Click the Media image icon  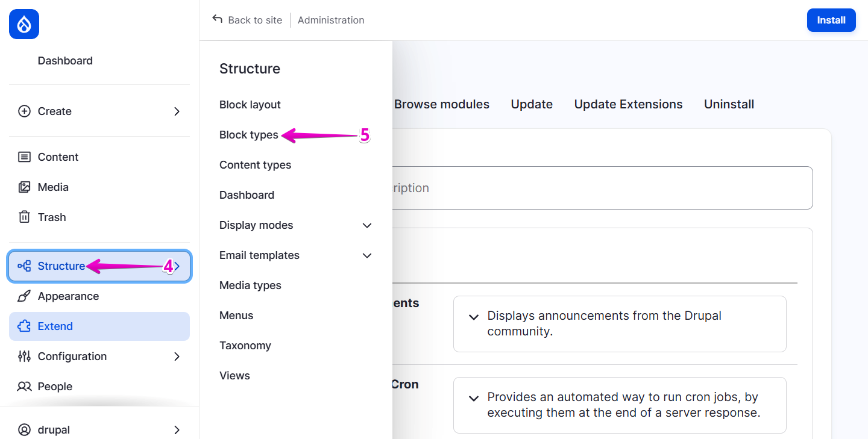24,187
